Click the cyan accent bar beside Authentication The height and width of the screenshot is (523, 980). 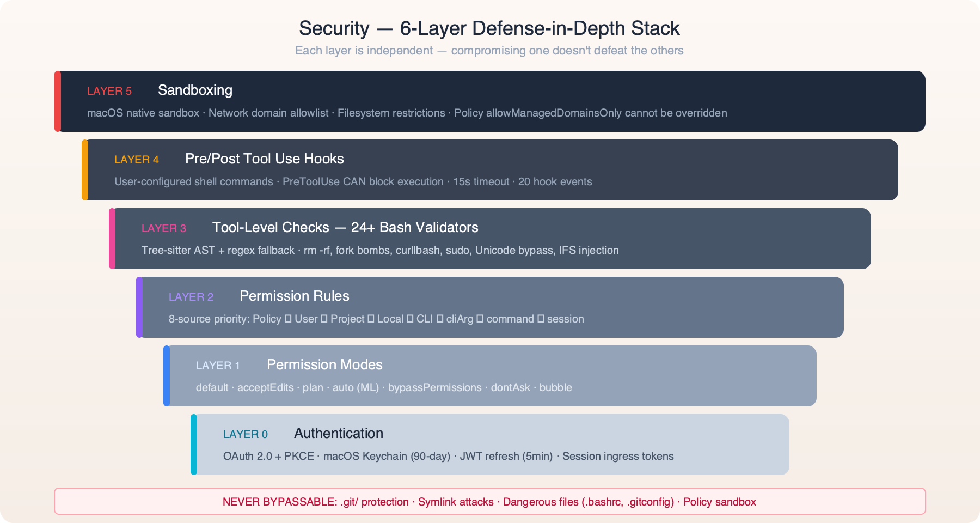click(x=193, y=444)
